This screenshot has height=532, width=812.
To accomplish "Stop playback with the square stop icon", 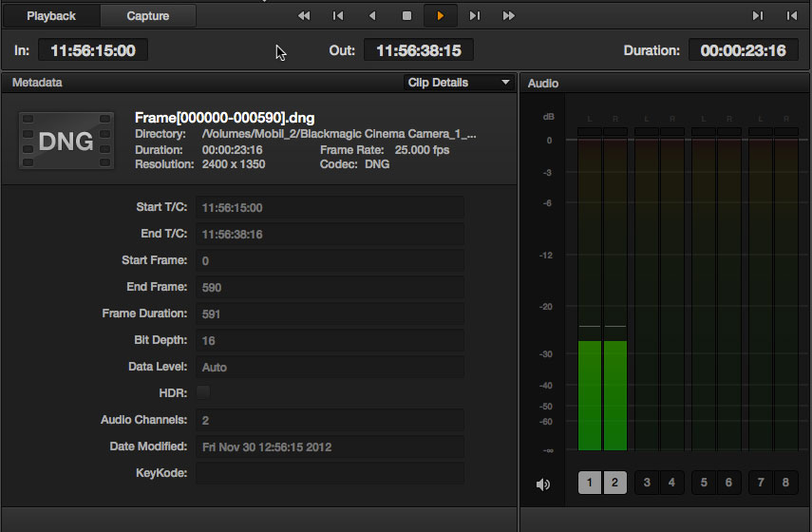I will tap(406, 16).
